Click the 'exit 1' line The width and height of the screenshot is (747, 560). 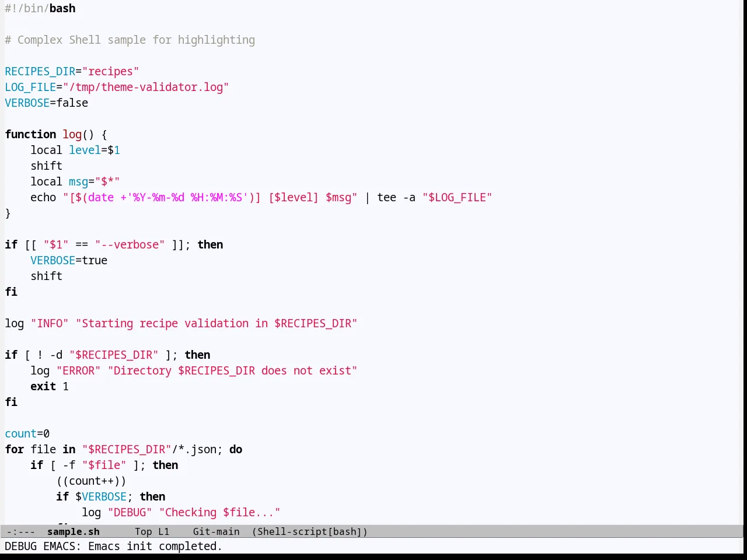coord(50,386)
